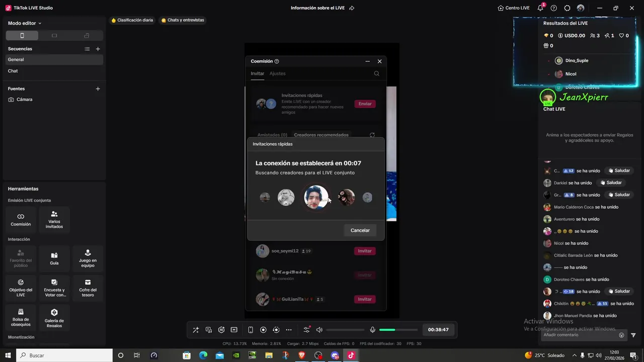Open the emoji picker in comment box
The width and height of the screenshot is (644, 362).
(x=621, y=335)
